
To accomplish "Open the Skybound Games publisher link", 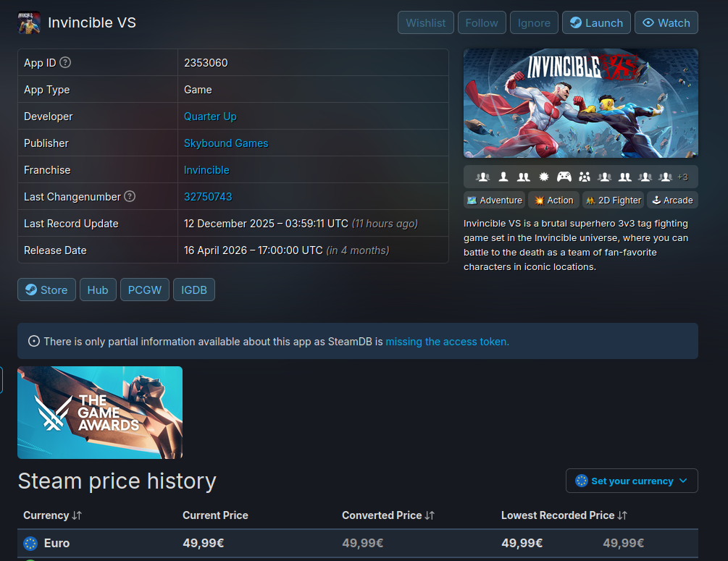I will (x=226, y=143).
